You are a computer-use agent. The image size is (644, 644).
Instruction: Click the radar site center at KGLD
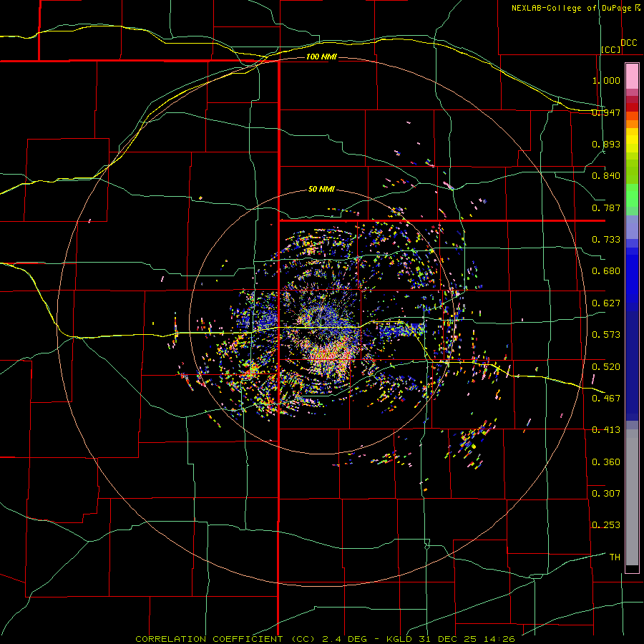(x=323, y=321)
